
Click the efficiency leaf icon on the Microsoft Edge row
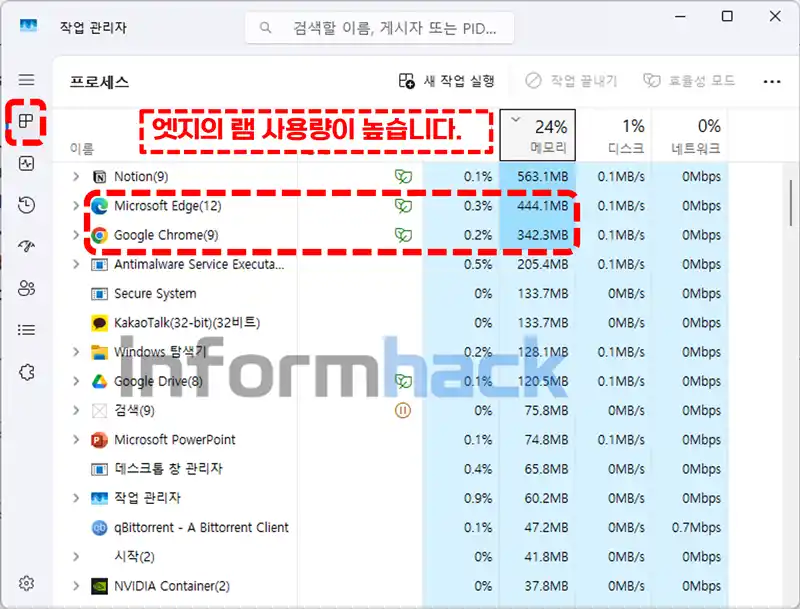click(403, 206)
